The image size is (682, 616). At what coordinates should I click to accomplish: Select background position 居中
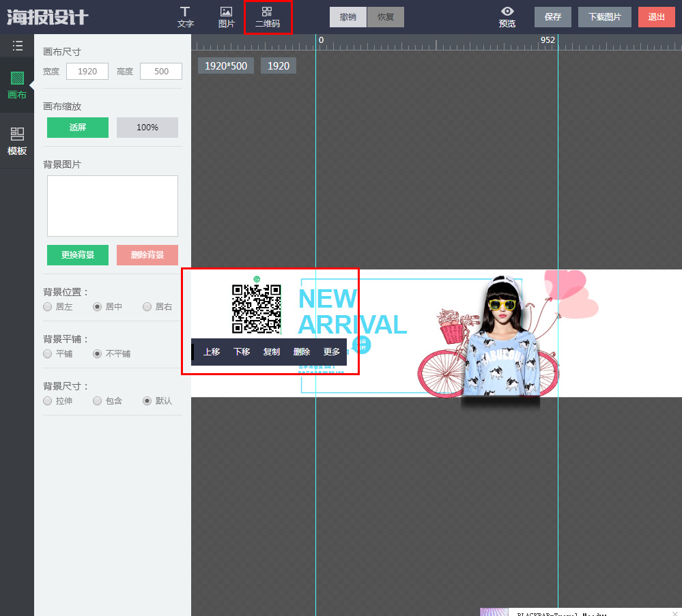[x=98, y=307]
